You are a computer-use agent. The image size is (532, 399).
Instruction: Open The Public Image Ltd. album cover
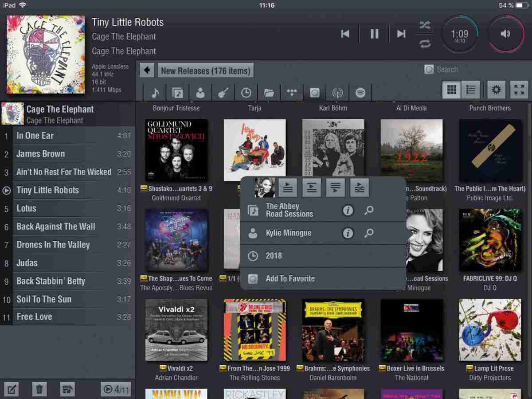490,150
